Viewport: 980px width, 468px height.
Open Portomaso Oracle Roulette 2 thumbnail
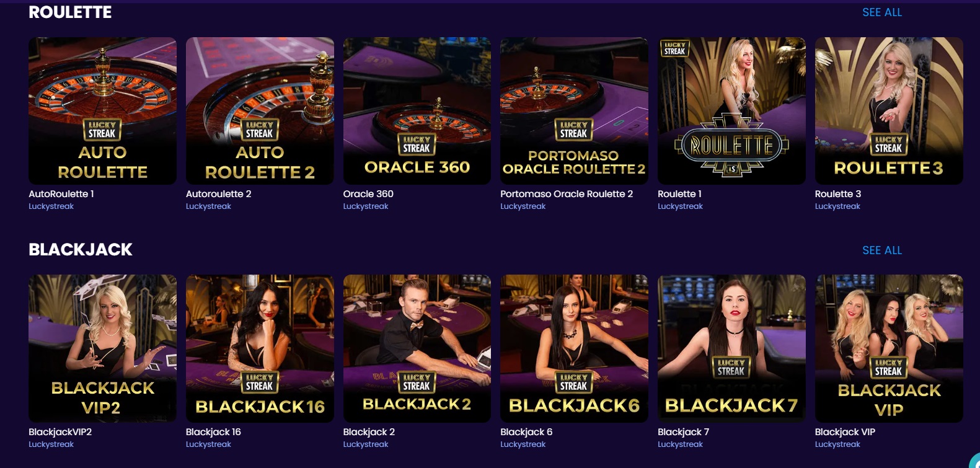[574, 111]
